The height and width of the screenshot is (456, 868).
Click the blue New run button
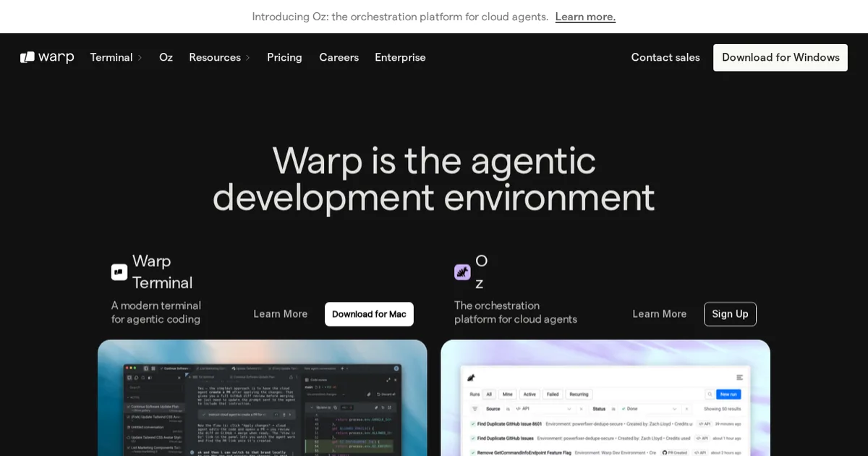728,394
